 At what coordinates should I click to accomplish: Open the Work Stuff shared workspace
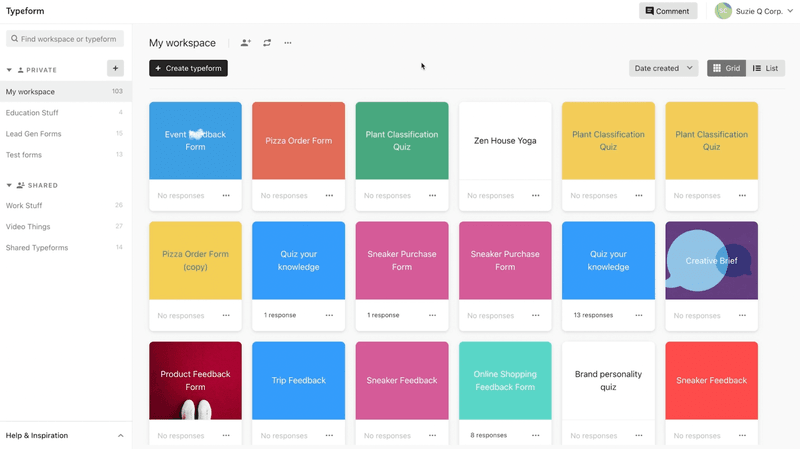pyautogui.click(x=66, y=206)
